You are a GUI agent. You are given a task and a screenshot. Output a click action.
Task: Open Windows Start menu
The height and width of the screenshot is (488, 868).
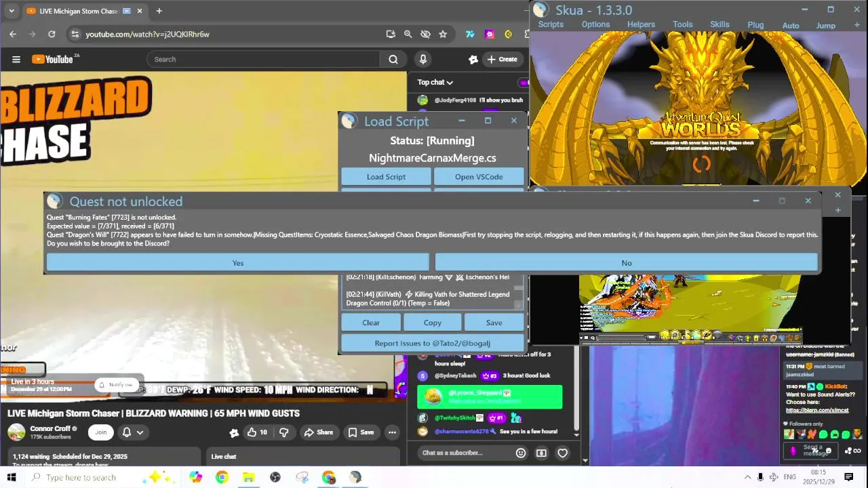[12, 477]
